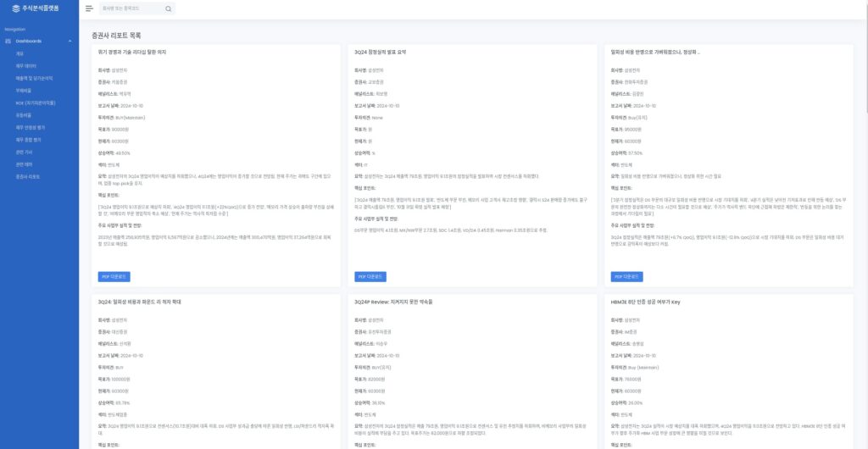The image size is (868, 449).
Task: Download PDF of the 키움증권 report card
Action: pos(114,276)
